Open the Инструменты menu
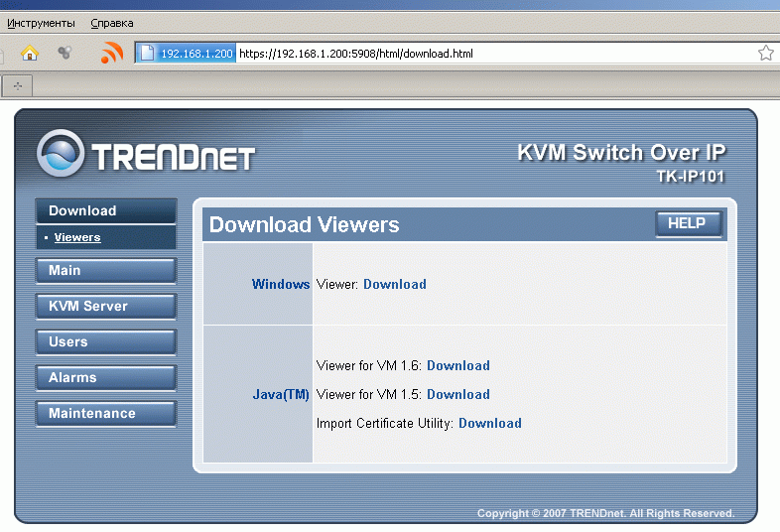780x532 pixels. tap(41, 23)
